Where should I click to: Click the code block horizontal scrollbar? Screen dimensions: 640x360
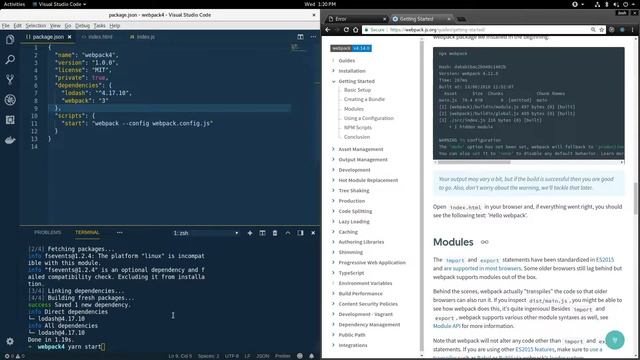point(474,162)
